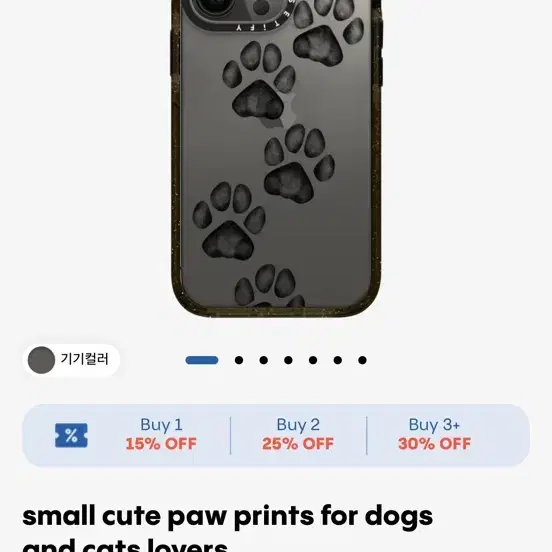This screenshot has height=552, width=552.
Task: Click the Apple logo on the phone back
Action: point(278,111)
